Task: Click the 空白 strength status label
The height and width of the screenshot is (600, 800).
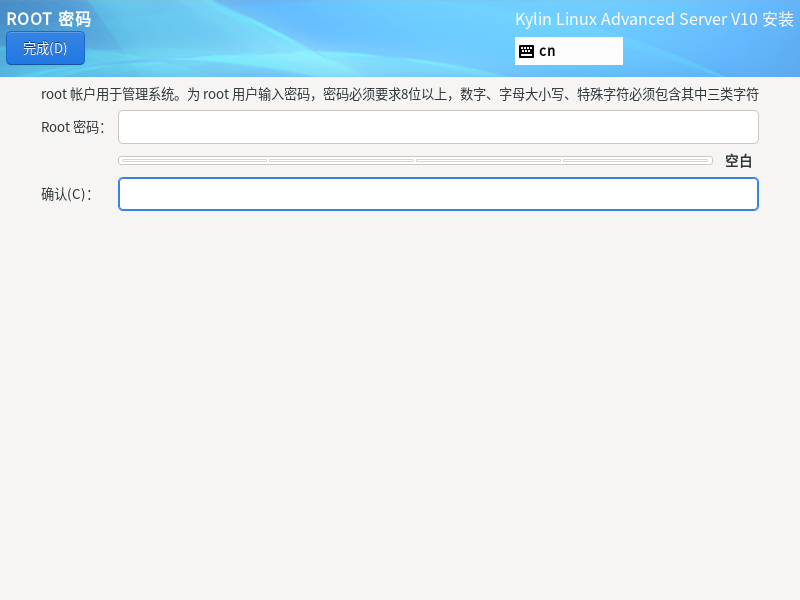Action: (737, 160)
